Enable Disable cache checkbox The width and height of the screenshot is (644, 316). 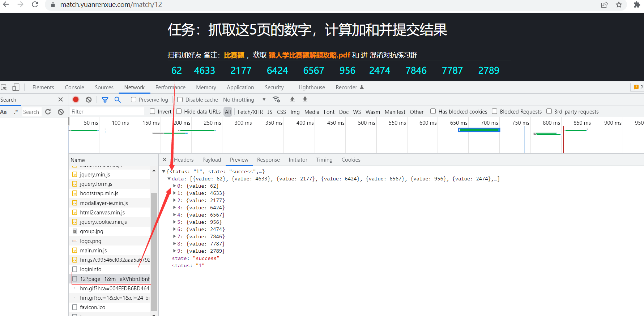click(x=180, y=100)
